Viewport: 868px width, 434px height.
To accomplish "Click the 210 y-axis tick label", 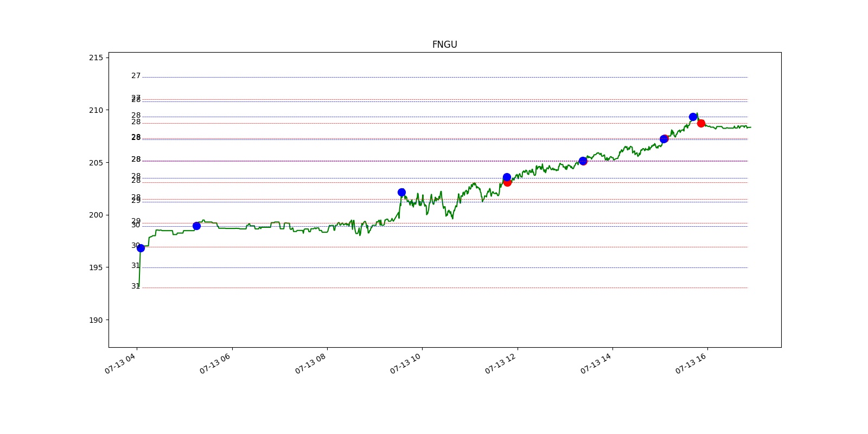I will [96, 110].
